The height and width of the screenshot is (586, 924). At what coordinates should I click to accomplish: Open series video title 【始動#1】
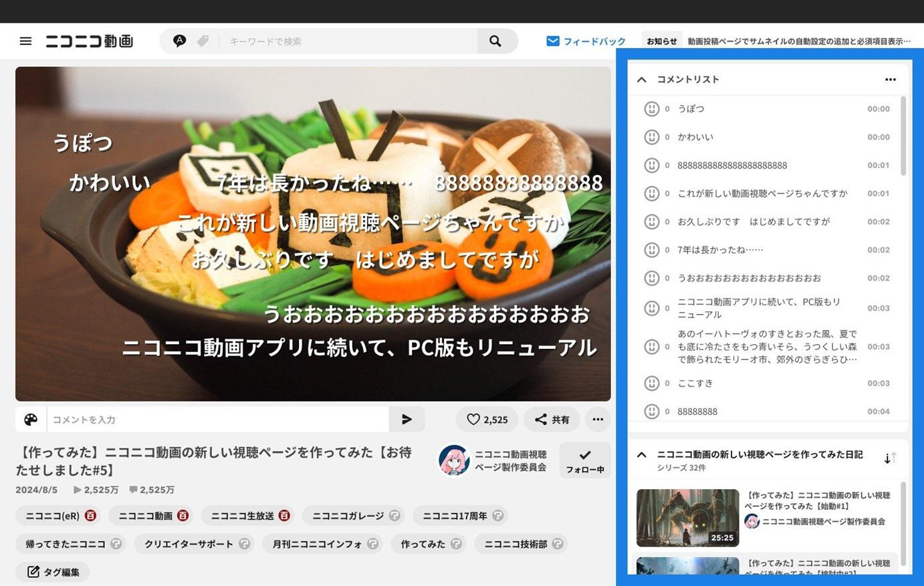818,500
